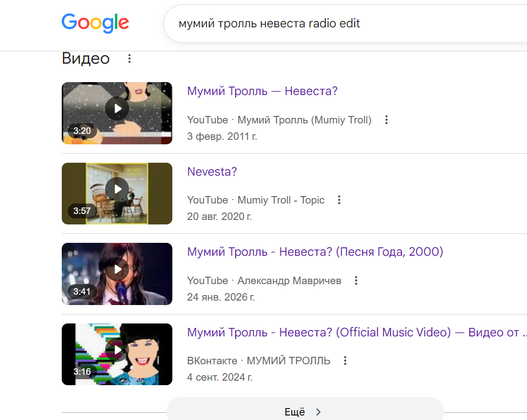527x420 pixels.
Task: Open the three-dot menu beside Видео heading
Action: point(130,58)
